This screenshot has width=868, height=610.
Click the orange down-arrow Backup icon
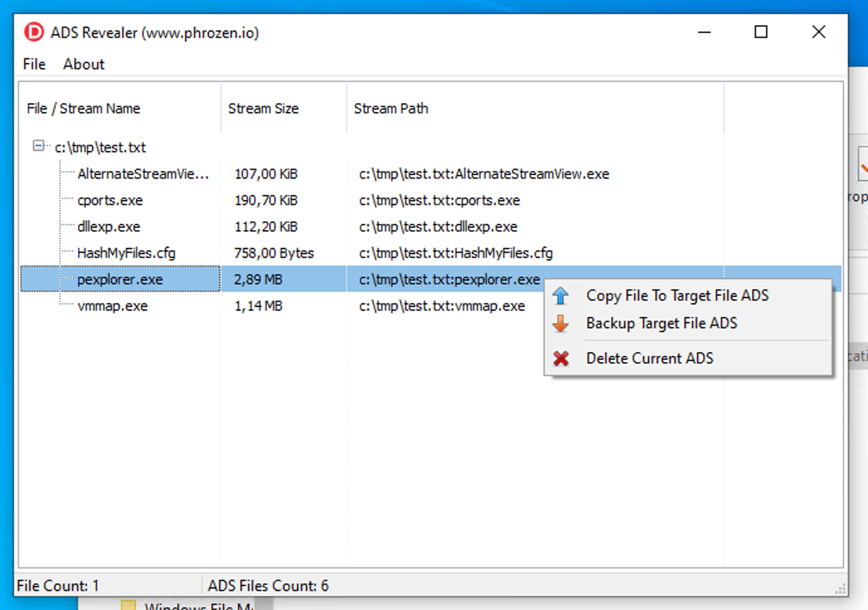tap(560, 323)
